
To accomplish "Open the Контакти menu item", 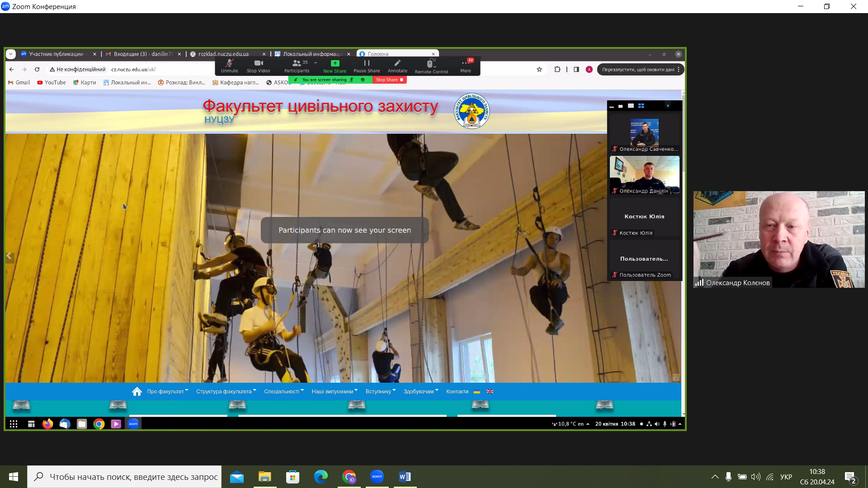I will pos(457,392).
